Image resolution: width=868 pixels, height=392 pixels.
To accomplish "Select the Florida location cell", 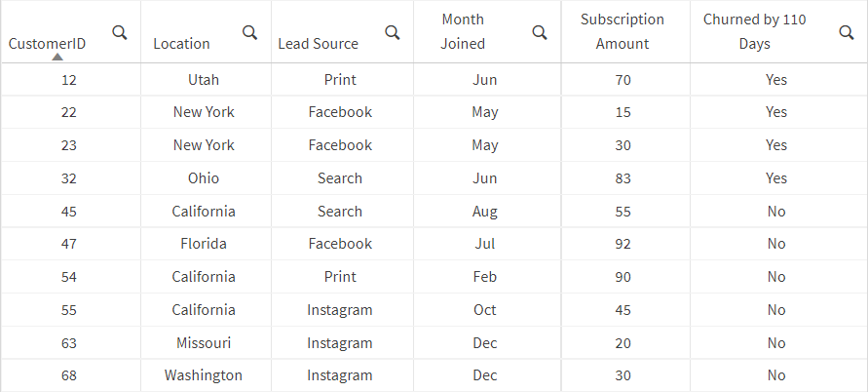I will (204, 244).
